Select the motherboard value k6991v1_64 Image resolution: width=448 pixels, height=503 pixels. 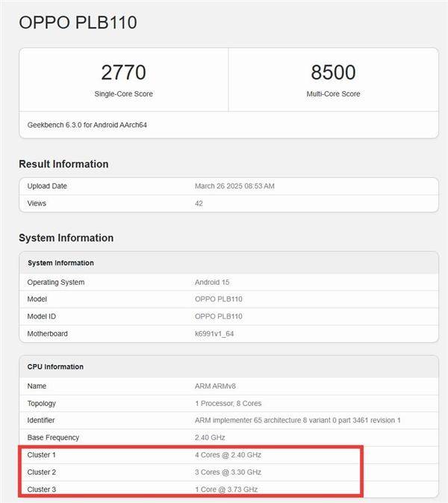pos(214,334)
